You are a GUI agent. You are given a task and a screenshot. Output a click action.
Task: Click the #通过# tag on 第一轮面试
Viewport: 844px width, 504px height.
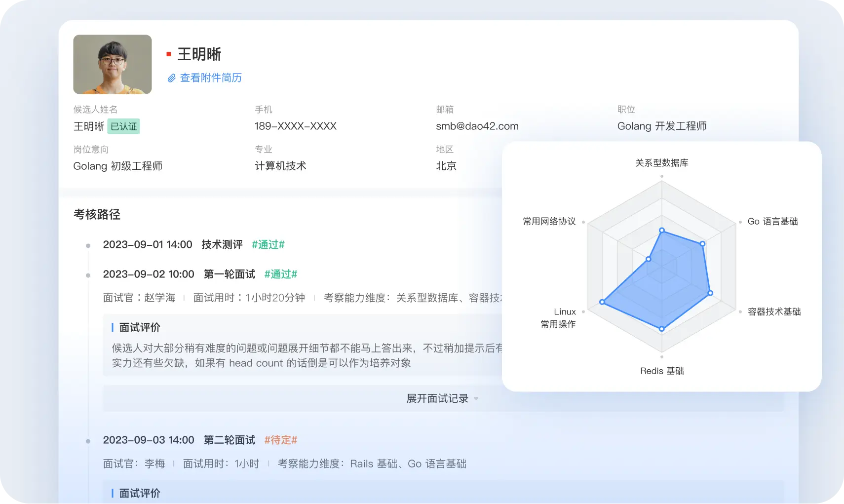pos(280,274)
